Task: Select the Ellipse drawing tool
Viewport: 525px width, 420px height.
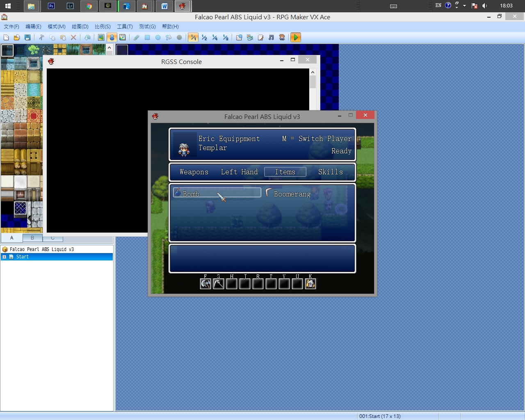Action: [158, 37]
